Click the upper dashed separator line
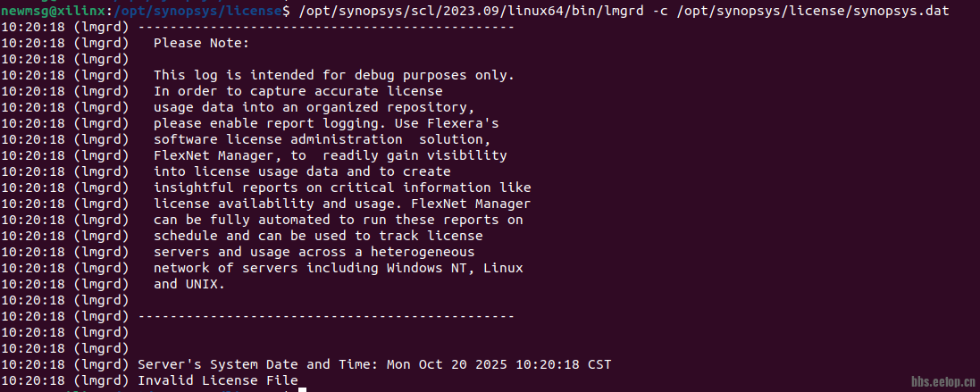The image size is (980, 392). point(326,27)
